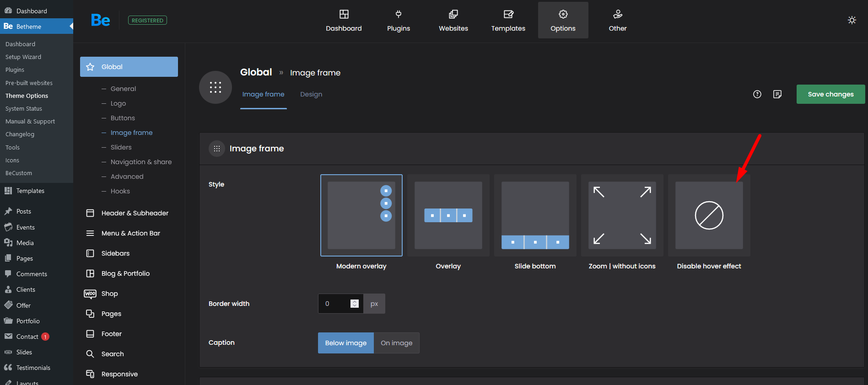Open Buttons under Global

[123, 118]
